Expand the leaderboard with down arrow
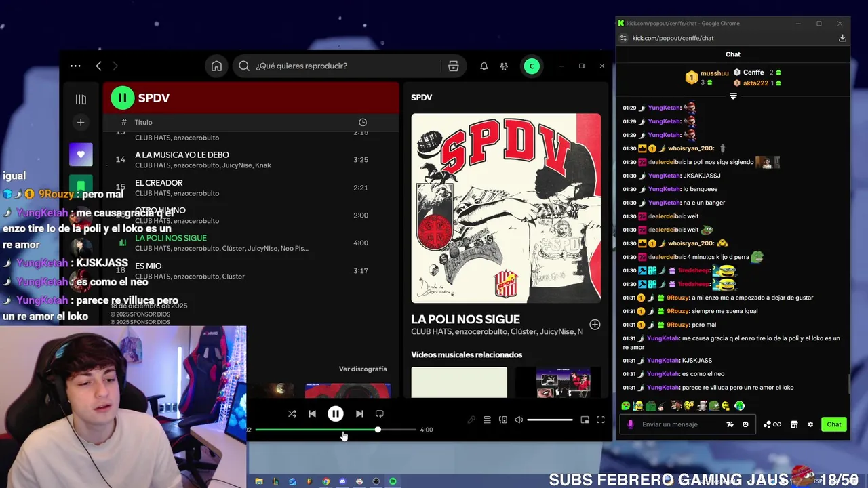 point(733,96)
